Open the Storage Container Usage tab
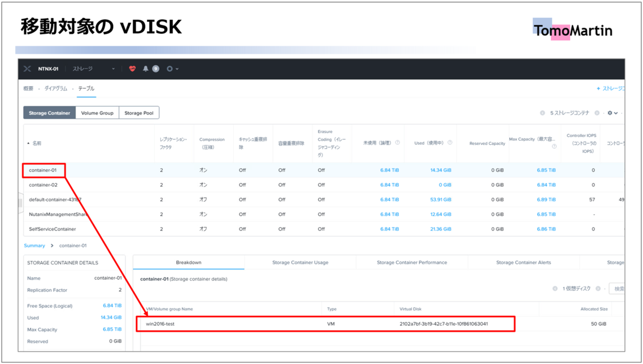643x364 pixels. point(300,262)
